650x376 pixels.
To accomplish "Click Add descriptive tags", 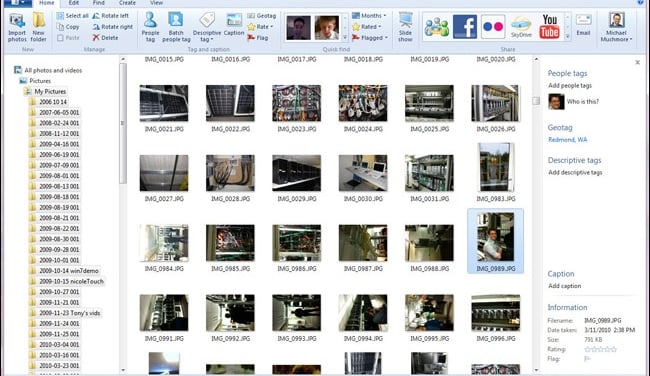I will [x=575, y=172].
